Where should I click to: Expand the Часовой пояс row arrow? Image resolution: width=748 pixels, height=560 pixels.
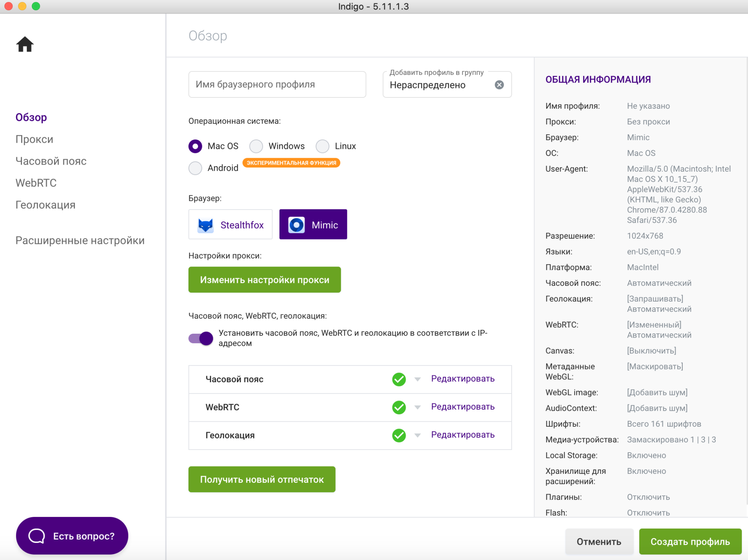coord(417,379)
